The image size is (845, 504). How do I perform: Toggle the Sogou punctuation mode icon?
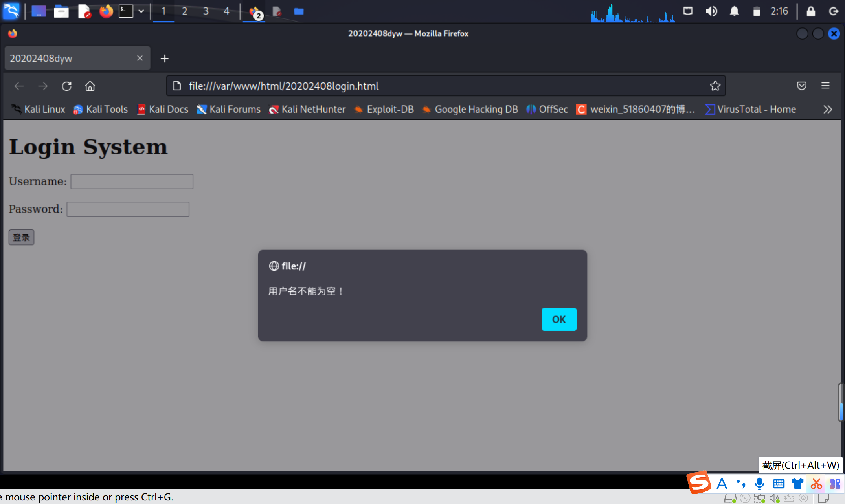[741, 484]
